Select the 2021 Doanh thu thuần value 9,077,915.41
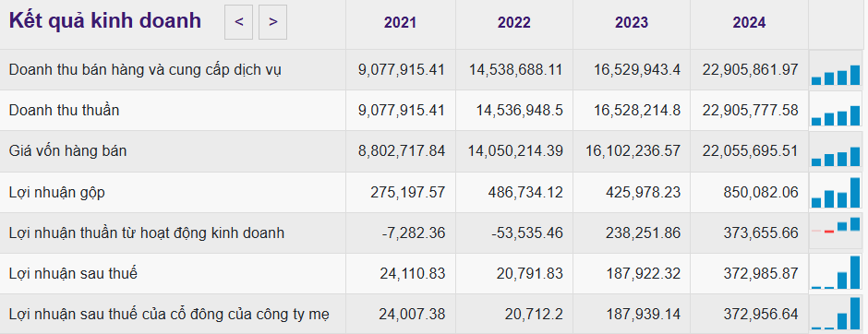Image resolution: width=868 pixels, height=334 pixels. (x=402, y=111)
